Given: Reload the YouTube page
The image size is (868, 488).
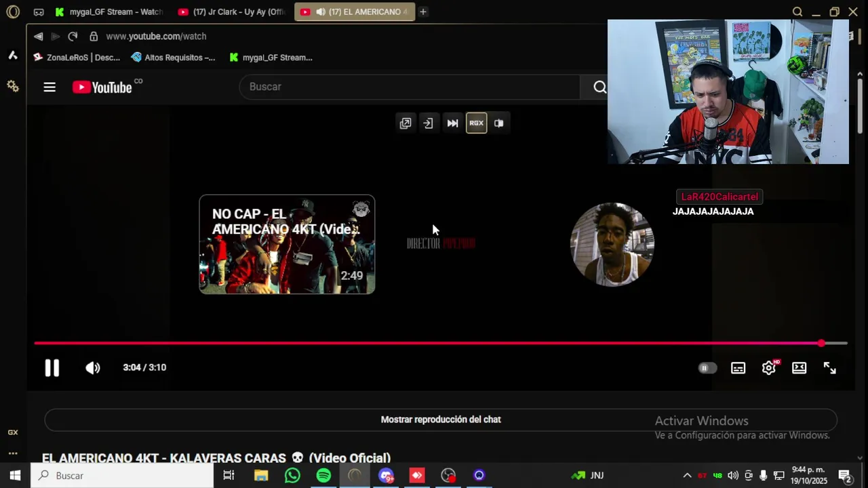Looking at the screenshot, I should tap(73, 36).
